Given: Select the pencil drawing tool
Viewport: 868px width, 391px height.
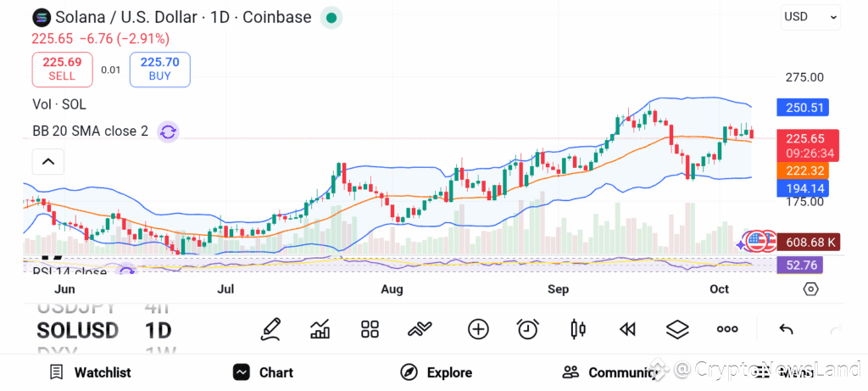Looking at the screenshot, I should point(270,329).
